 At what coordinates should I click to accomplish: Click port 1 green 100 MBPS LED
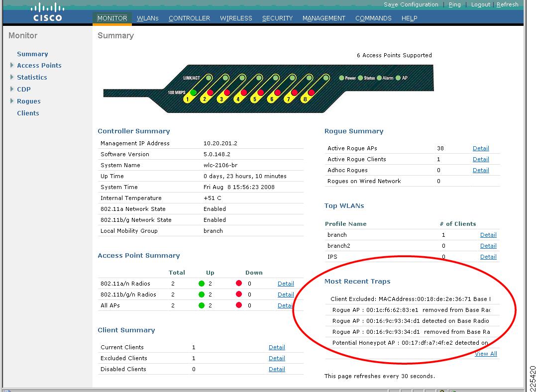pyautogui.click(x=194, y=92)
